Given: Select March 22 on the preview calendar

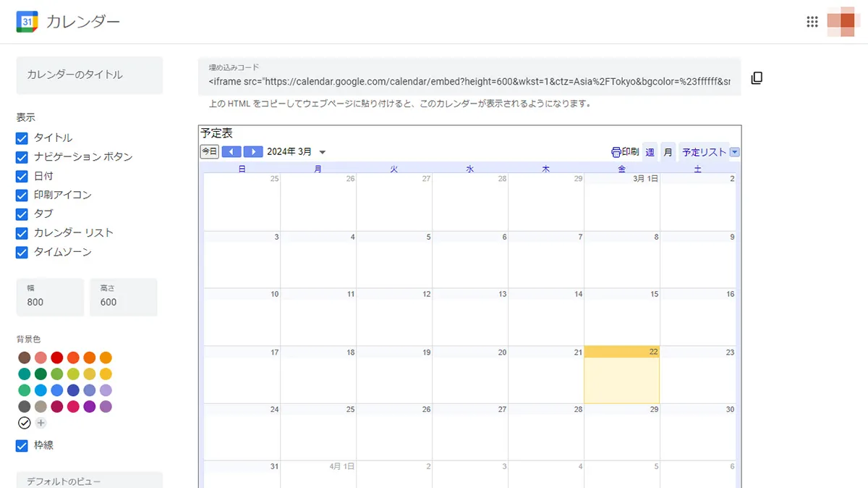Looking at the screenshot, I should coord(622,373).
